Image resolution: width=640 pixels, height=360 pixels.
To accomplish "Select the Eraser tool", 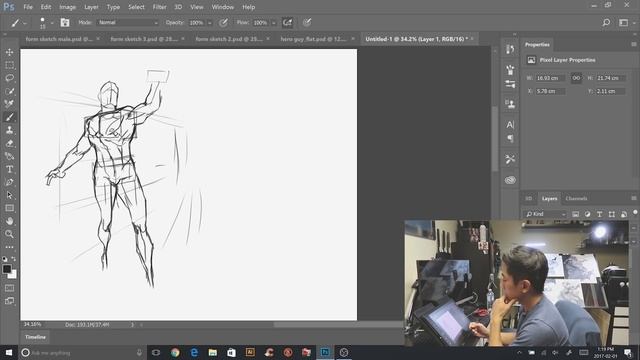I will click(9, 143).
